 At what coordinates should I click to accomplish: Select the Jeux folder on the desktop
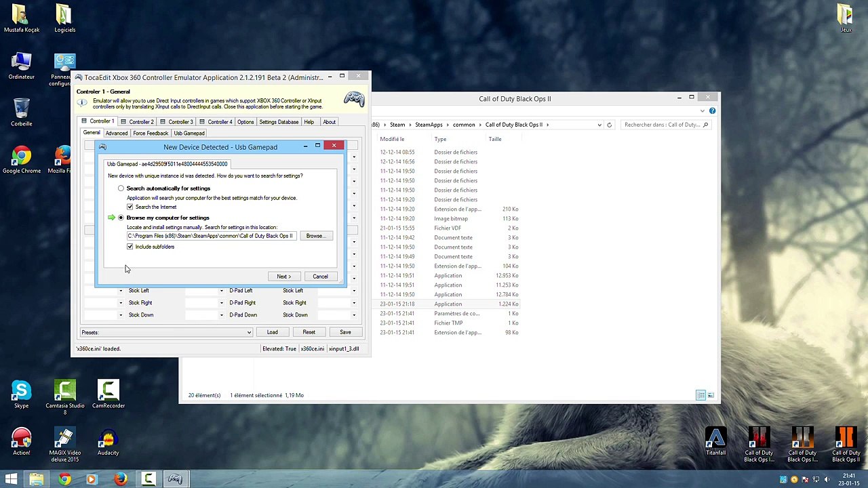846,19
